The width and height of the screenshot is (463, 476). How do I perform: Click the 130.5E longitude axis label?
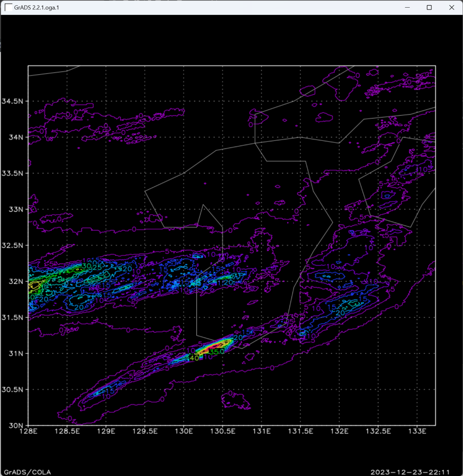click(x=222, y=431)
